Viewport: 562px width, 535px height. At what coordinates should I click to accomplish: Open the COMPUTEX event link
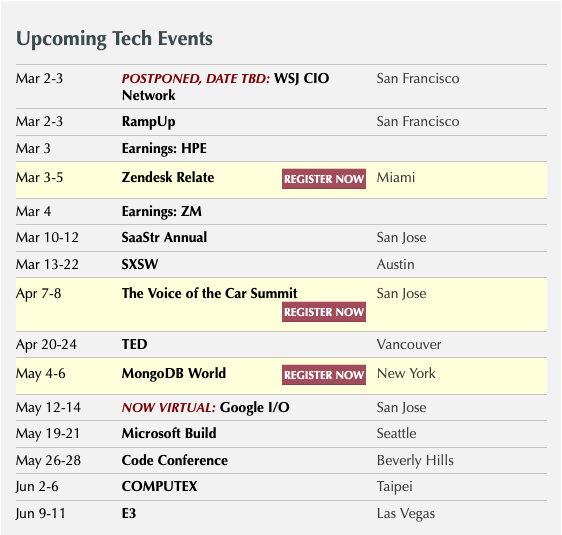(x=159, y=486)
